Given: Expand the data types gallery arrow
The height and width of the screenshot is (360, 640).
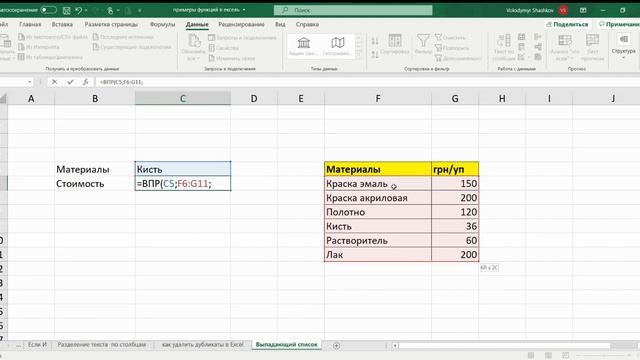Looking at the screenshot, I should tap(359, 55).
